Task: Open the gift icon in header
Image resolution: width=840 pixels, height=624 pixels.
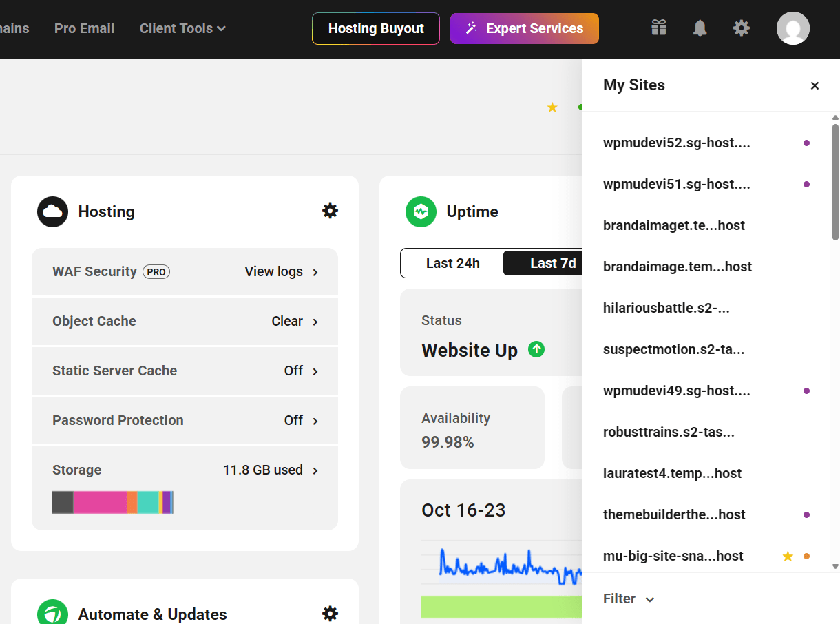Action: (x=659, y=28)
